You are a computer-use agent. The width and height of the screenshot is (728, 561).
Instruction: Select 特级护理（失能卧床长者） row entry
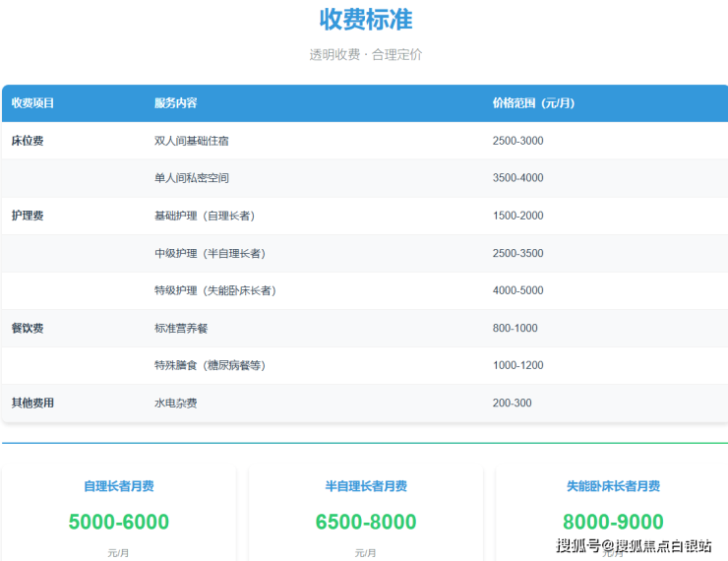tap(214, 290)
